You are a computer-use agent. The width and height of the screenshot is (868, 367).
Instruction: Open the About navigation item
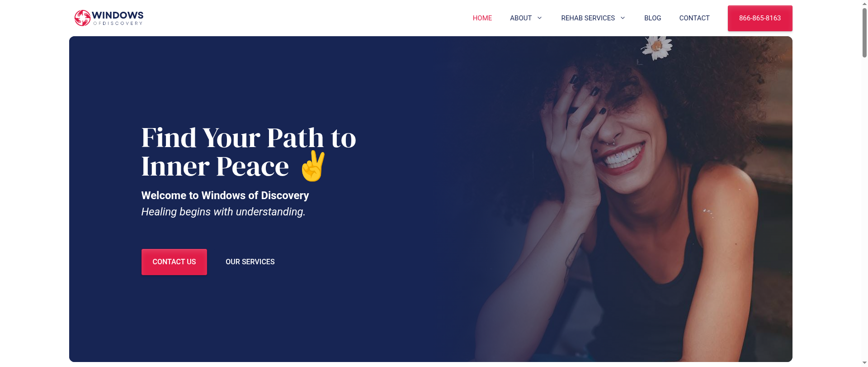point(521,18)
